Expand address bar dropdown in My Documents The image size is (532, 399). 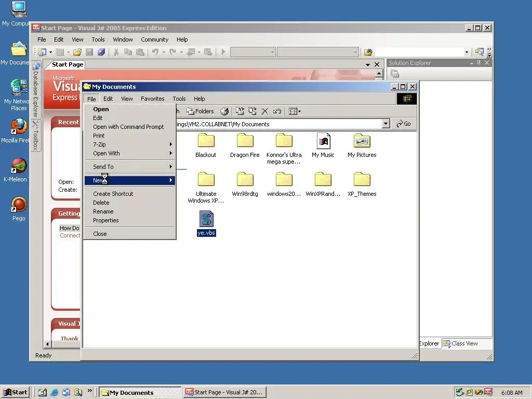(386, 124)
